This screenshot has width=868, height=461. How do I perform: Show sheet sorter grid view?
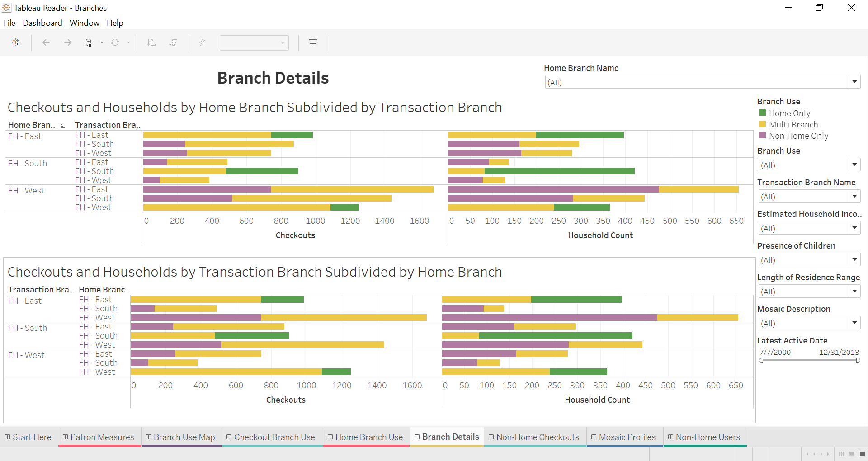[841, 454]
